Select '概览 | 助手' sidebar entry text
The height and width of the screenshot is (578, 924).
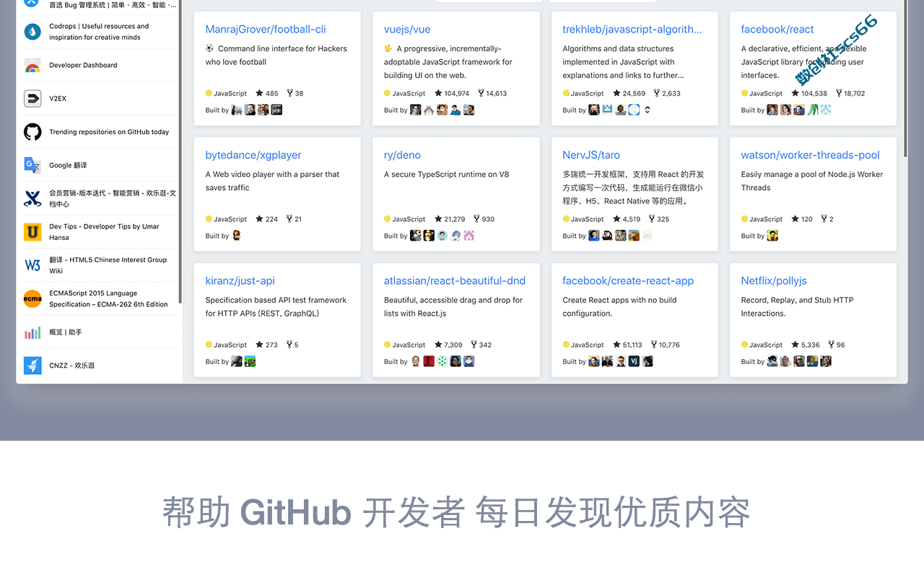(x=66, y=332)
